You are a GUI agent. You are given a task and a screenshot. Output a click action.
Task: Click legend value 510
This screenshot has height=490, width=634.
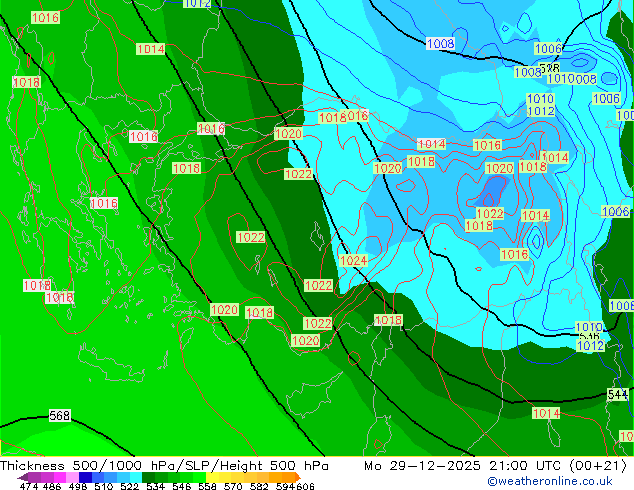click(x=102, y=486)
